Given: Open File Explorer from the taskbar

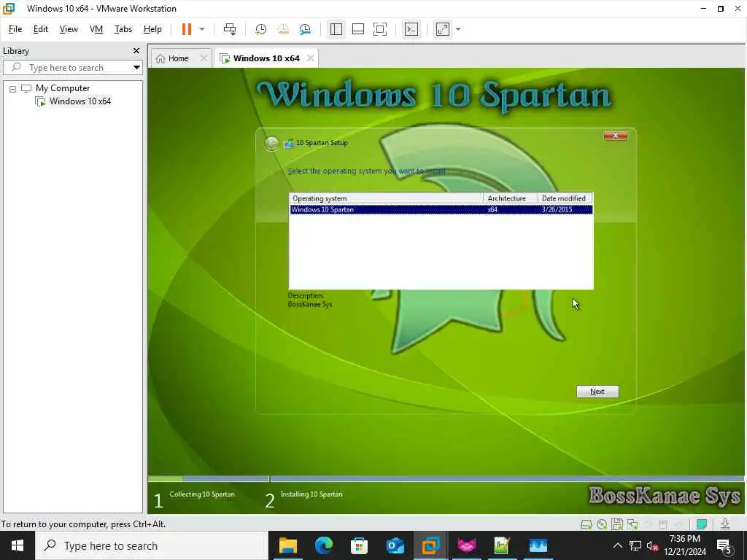Looking at the screenshot, I should pyautogui.click(x=287, y=545).
